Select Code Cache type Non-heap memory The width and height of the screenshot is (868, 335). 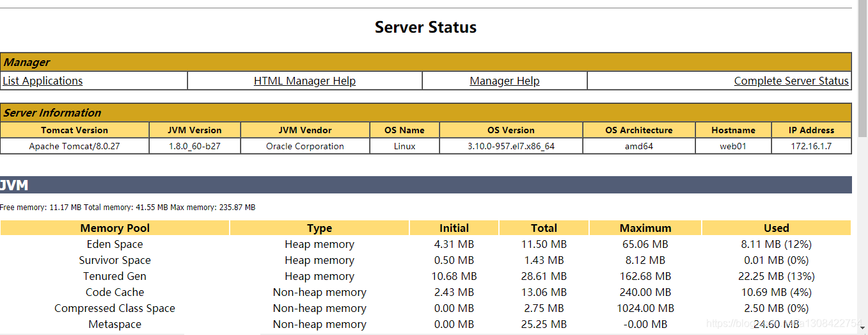[x=319, y=292]
